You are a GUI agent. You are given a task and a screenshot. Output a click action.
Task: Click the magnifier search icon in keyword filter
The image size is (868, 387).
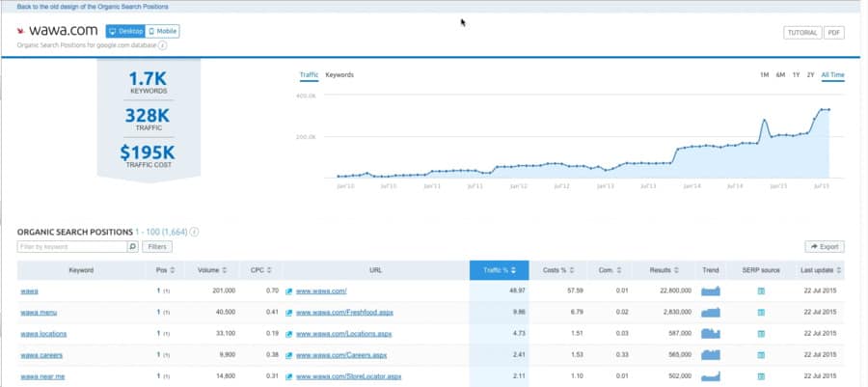point(133,247)
